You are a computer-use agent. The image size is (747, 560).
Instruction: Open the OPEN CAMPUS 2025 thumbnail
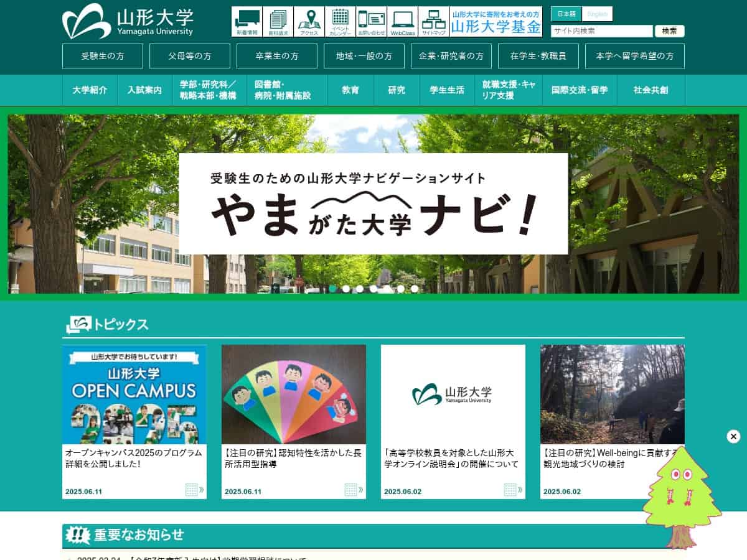134,394
